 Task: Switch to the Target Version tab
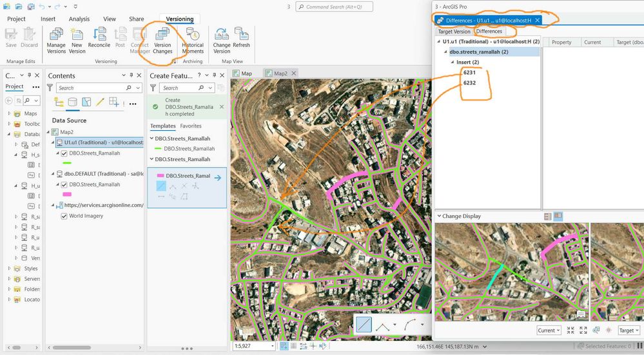[454, 32]
